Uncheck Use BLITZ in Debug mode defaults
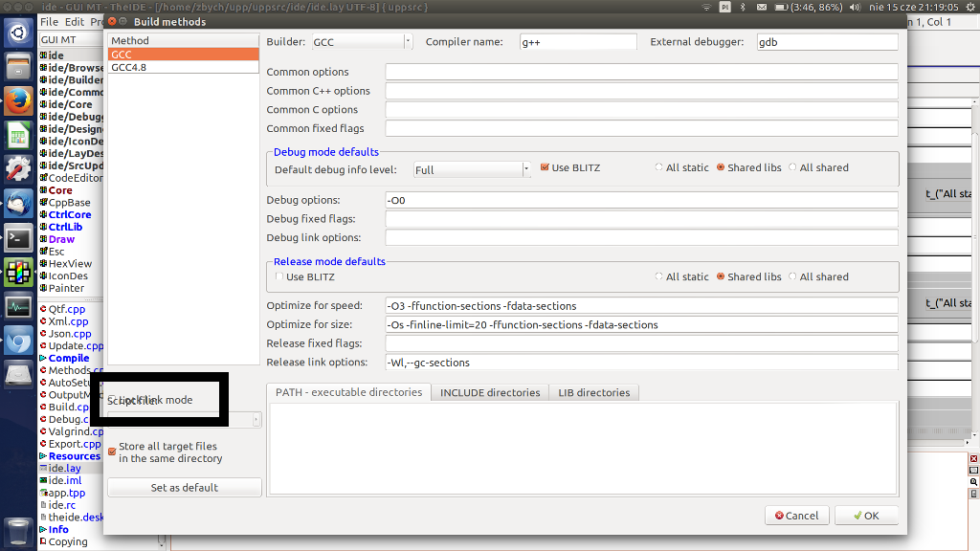Screen dimensions: 980x551 click(x=546, y=168)
